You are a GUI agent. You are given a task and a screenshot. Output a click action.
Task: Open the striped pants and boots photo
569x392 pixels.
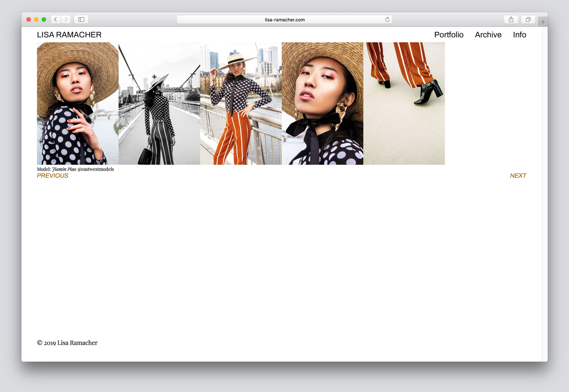[404, 103]
